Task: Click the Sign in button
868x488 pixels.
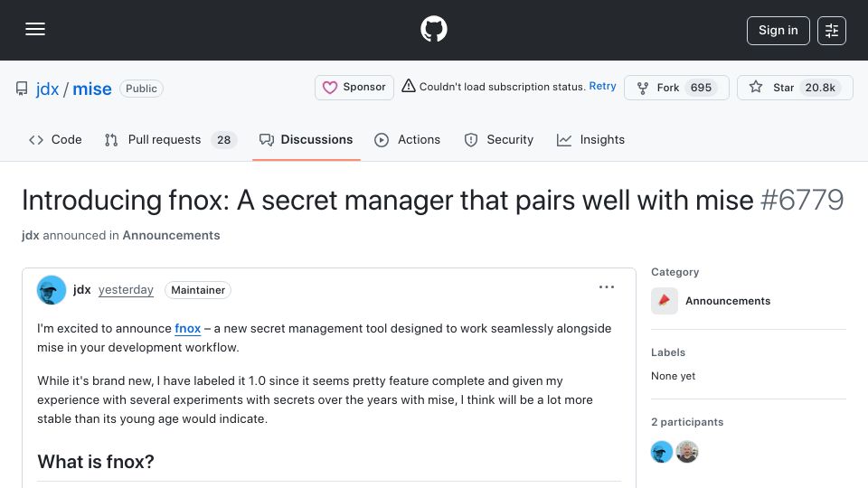Action: 778,31
